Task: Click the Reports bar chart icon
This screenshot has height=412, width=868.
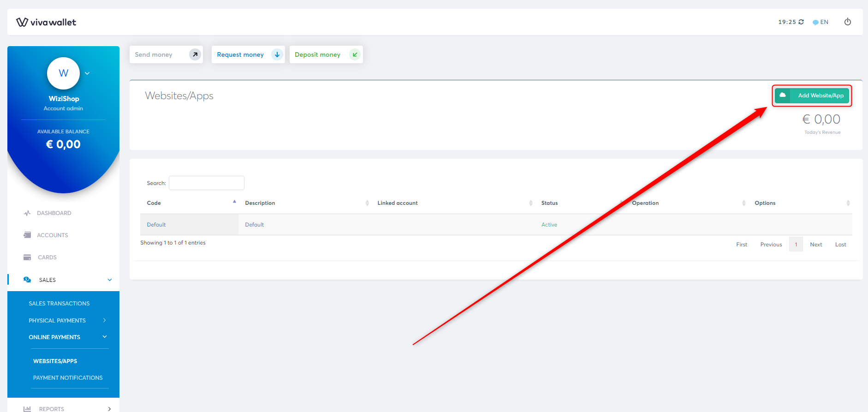Action: pos(27,409)
